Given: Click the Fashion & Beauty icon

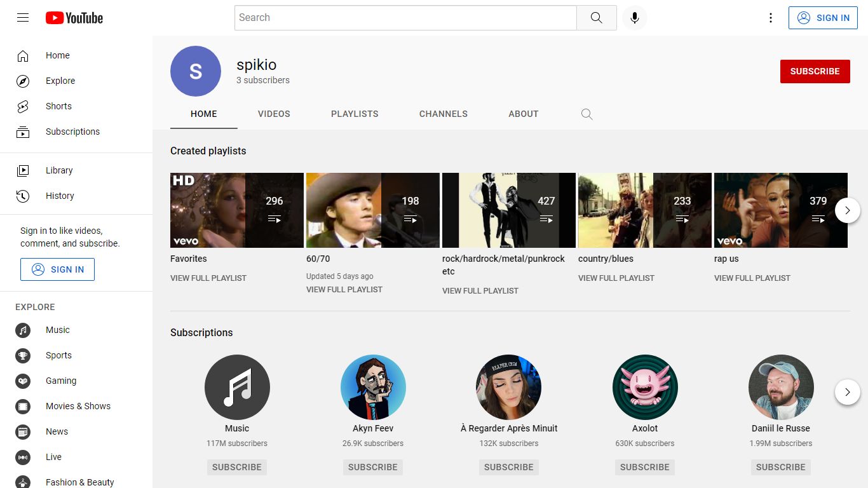Looking at the screenshot, I should (23, 482).
